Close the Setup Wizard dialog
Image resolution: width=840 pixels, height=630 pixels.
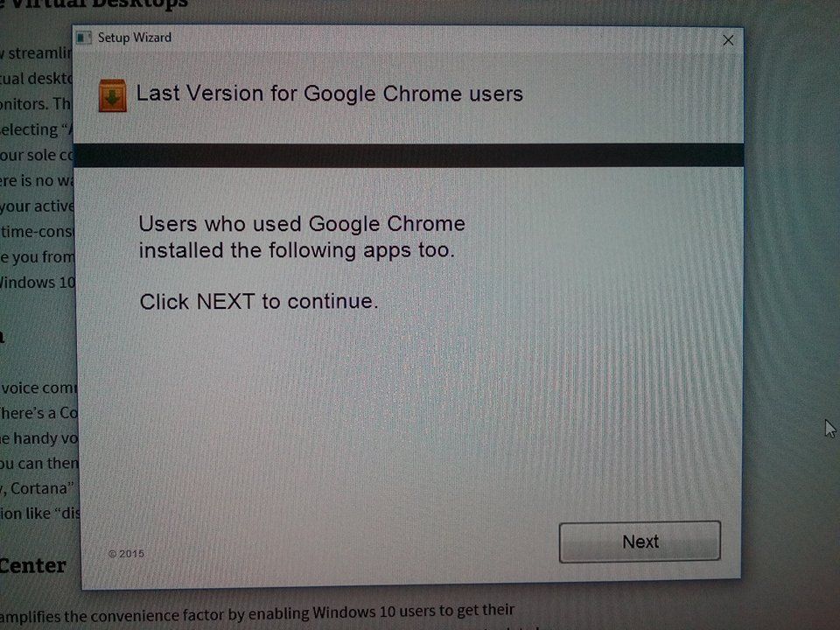[727, 40]
